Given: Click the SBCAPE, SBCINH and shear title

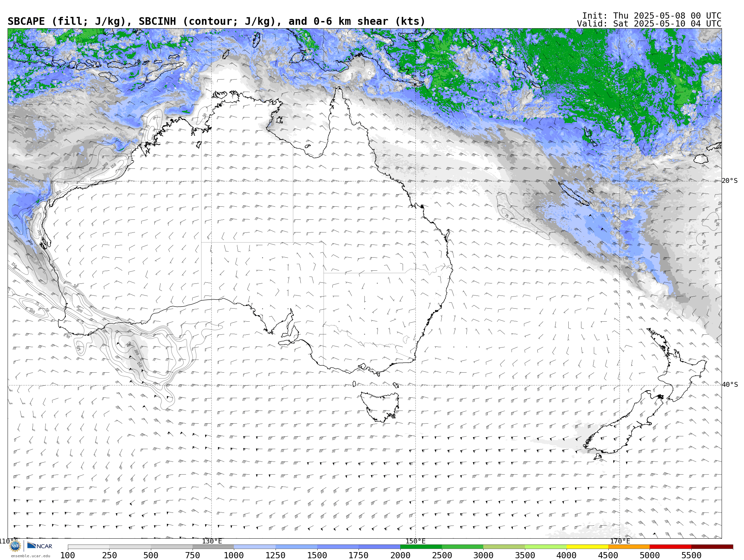Looking at the screenshot, I should [x=216, y=21].
